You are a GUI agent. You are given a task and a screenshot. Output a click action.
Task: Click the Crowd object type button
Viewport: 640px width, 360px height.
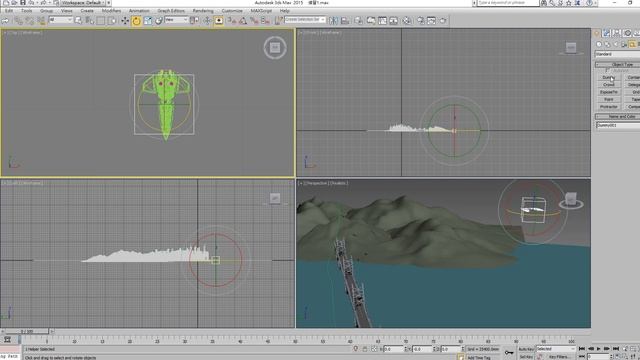[x=609, y=84]
